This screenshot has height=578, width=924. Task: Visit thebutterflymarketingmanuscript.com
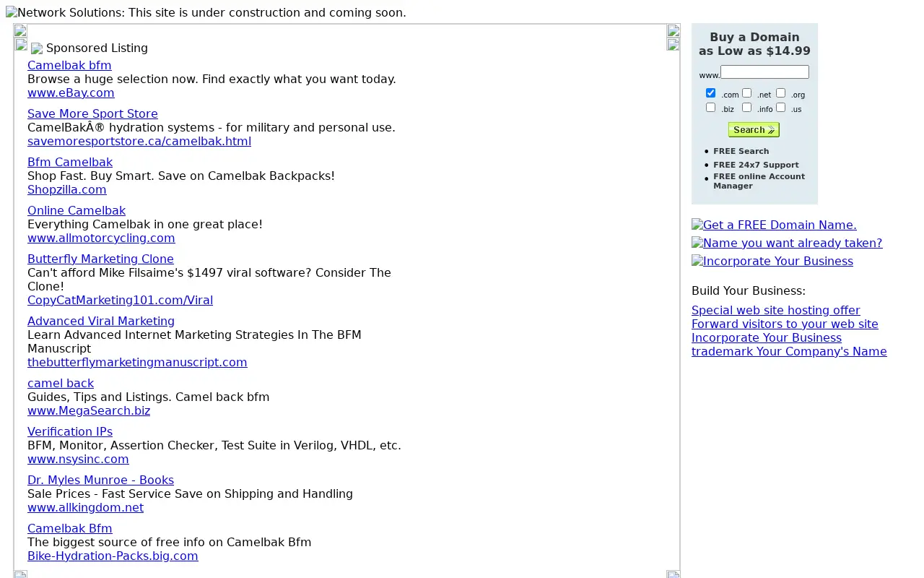pyautogui.click(x=137, y=363)
